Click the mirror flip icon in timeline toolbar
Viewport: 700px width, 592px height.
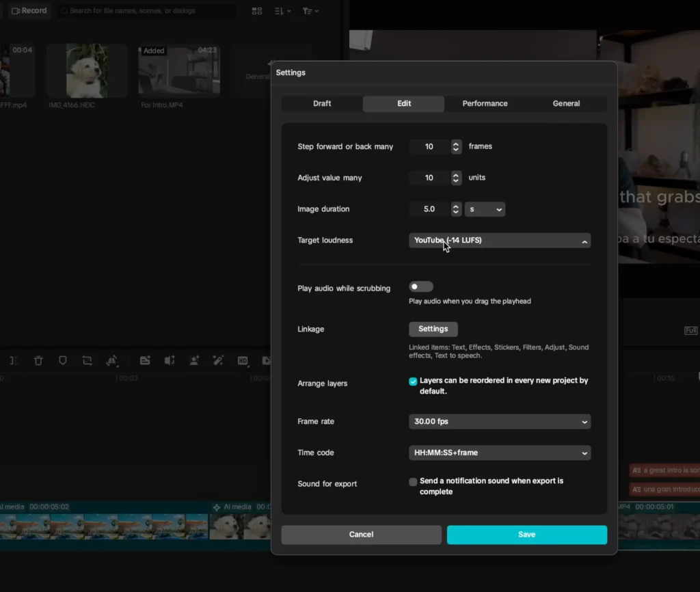click(x=111, y=360)
